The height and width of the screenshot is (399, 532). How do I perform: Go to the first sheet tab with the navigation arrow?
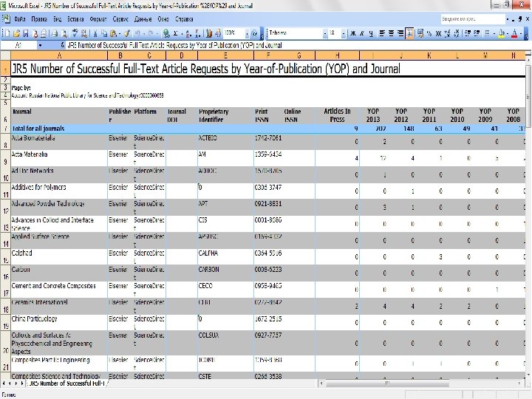pos(4,383)
